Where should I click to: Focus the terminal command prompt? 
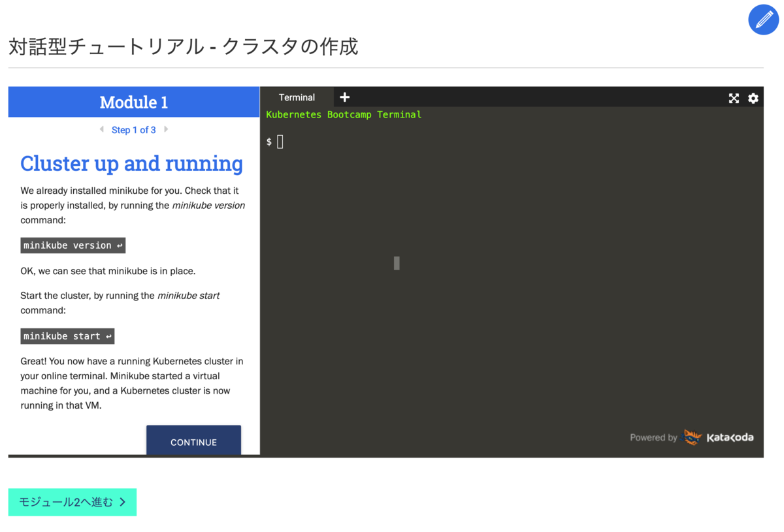[280, 142]
